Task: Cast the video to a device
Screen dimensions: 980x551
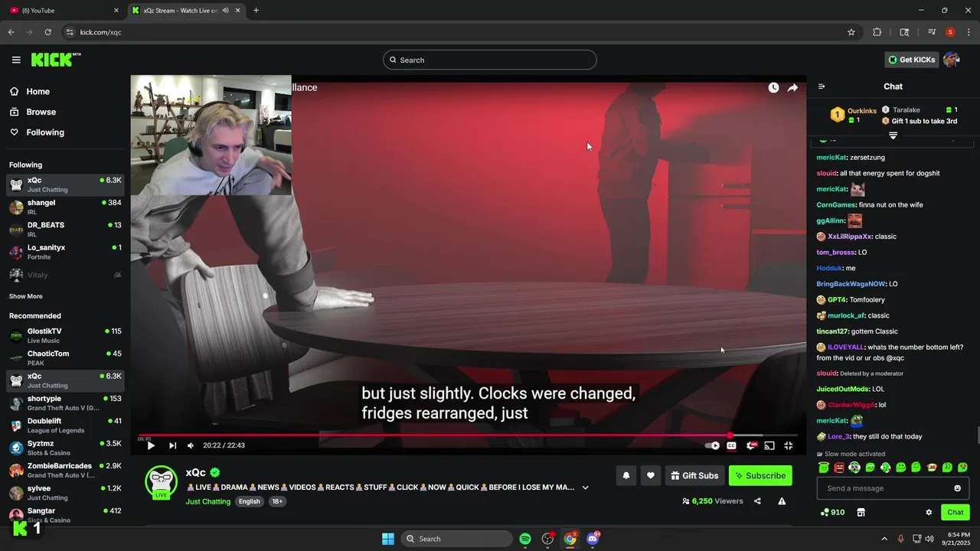Action: click(x=769, y=445)
